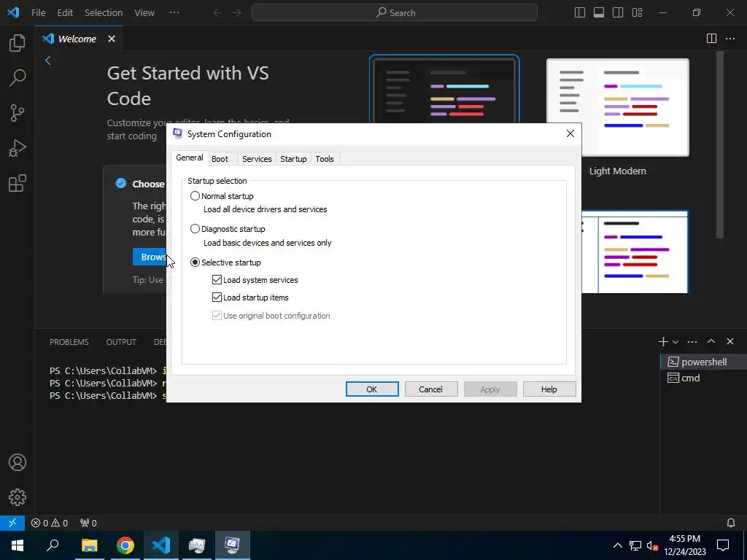This screenshot has height=560, width=747.
Task: Switch to the Services tab
Action: pyautogui.click(x=257, y=159)
